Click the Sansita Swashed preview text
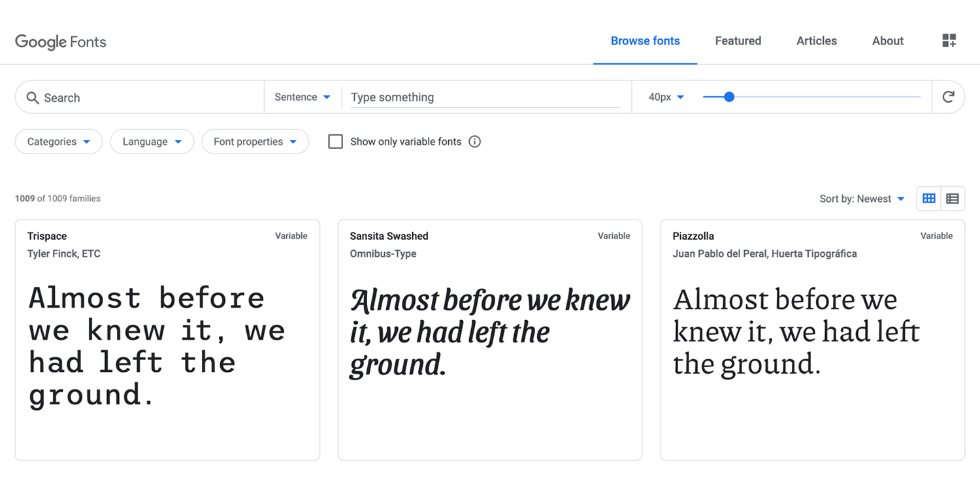 [490, 333]
